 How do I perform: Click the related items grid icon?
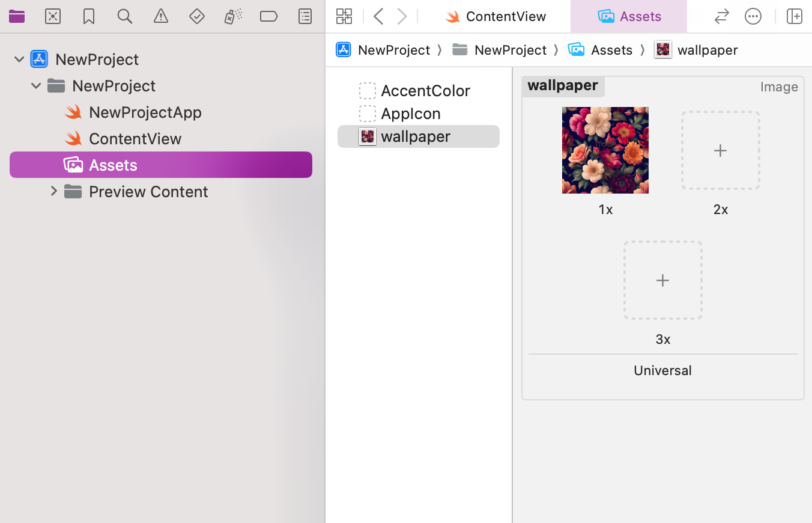tap(344, 16)
